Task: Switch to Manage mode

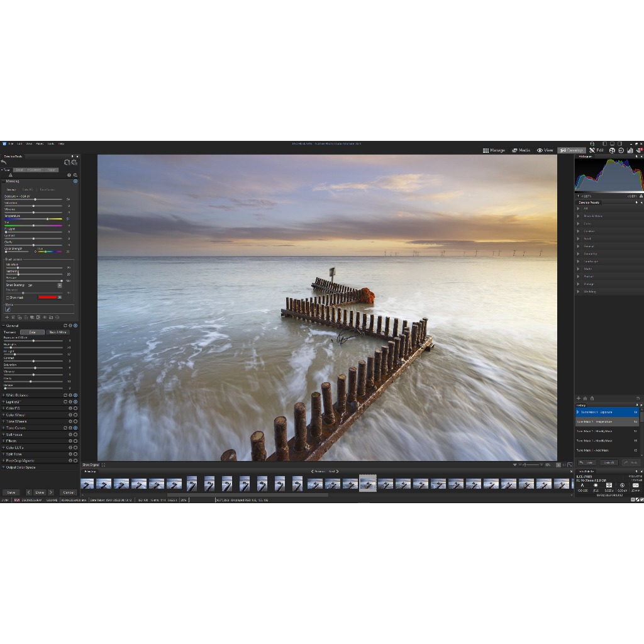Action: tap(494, 150)
